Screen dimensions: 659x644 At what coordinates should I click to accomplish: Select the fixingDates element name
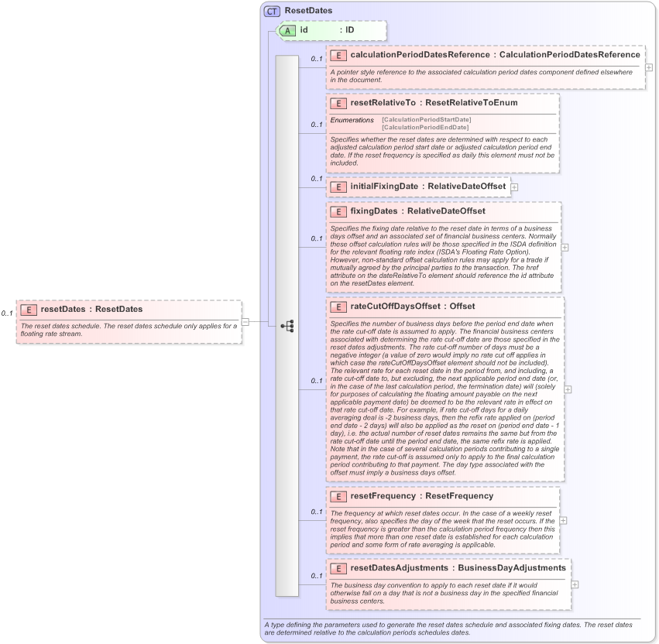click(x=373, y=211)
